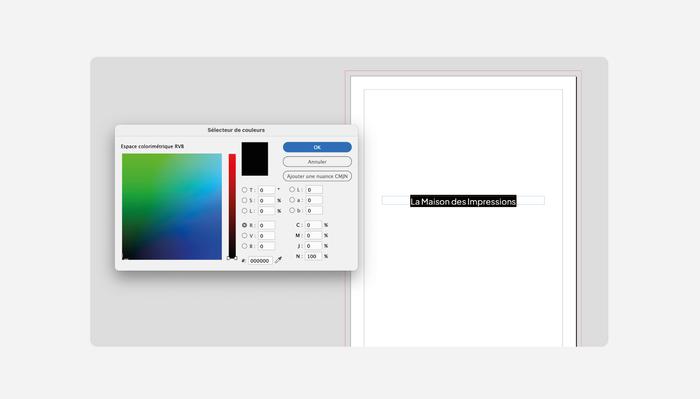Click the R value input field
The width and height of the screenshot is (700, 399).
[x=266, y=225]
